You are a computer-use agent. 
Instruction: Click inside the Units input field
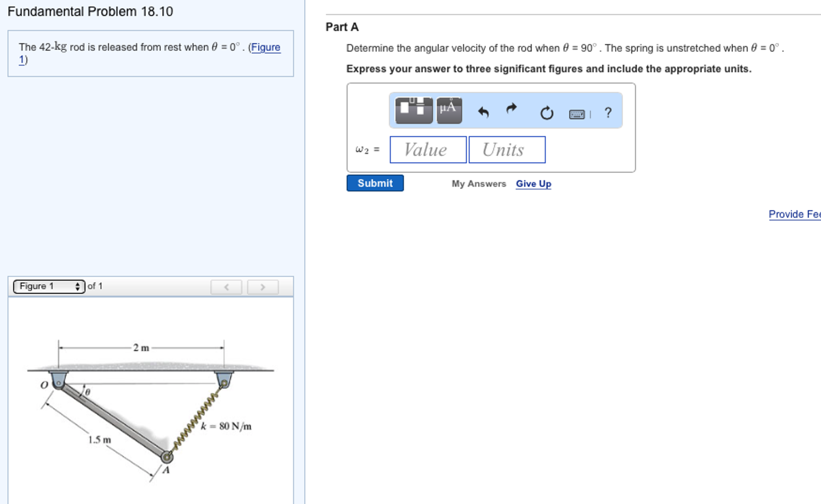(507, 150)
